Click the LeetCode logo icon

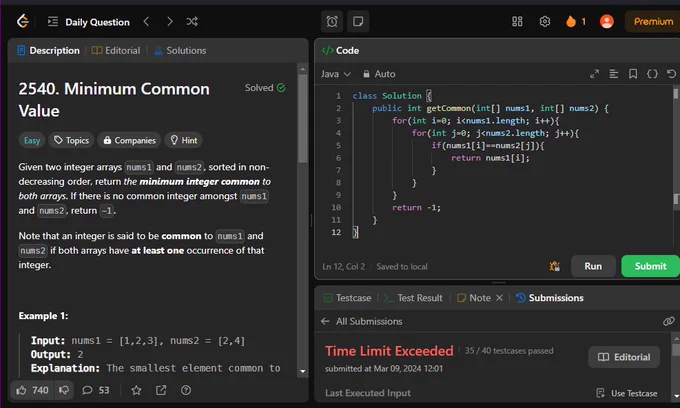23,21
